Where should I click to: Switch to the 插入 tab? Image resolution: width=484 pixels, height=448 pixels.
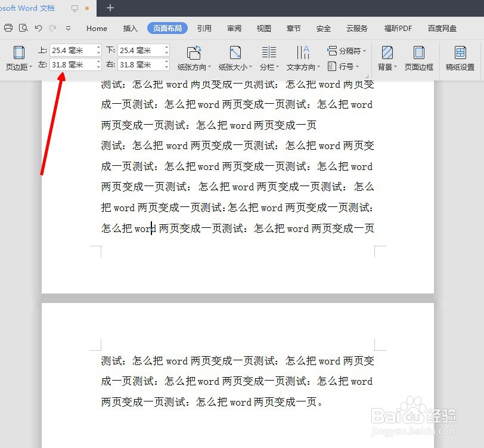tap(131, 29)
